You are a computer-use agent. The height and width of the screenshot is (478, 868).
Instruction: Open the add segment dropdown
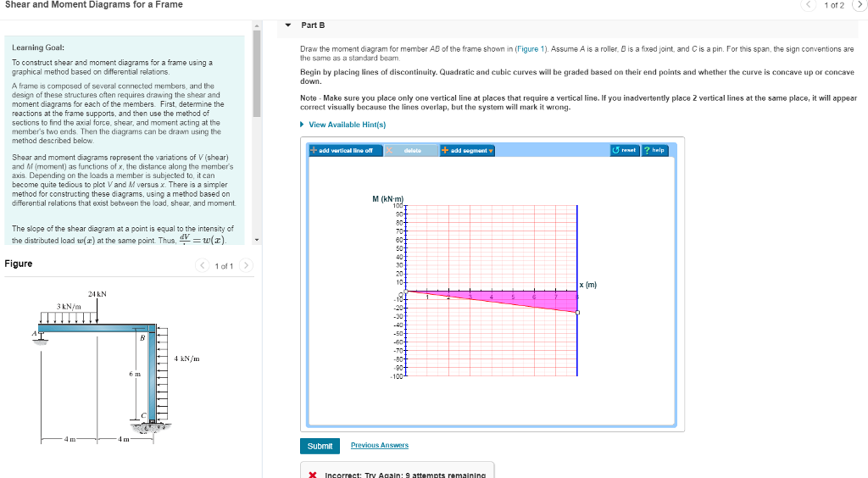(467, 151)
